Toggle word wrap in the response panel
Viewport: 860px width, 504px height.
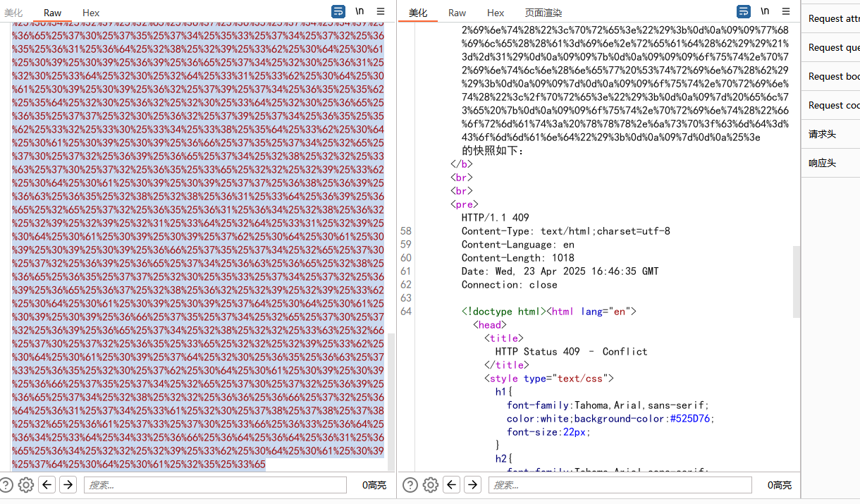point(744,11)
